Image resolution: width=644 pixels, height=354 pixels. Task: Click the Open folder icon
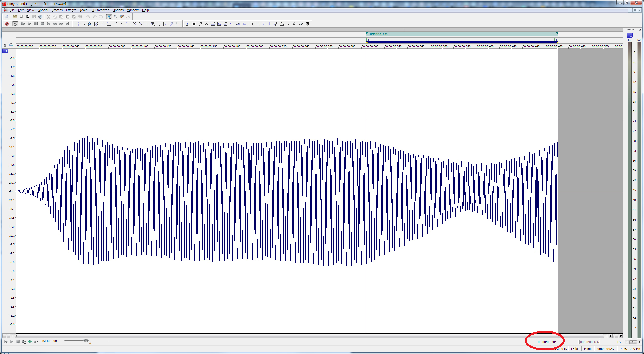15,17
